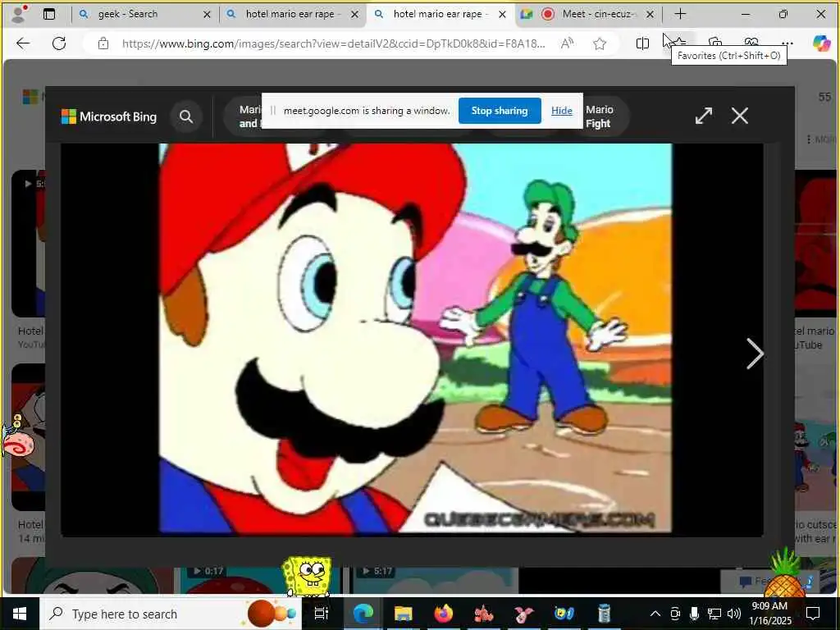Open a new browser tab
The height and width of the screenshot is (630, 840).
[680, 14]
